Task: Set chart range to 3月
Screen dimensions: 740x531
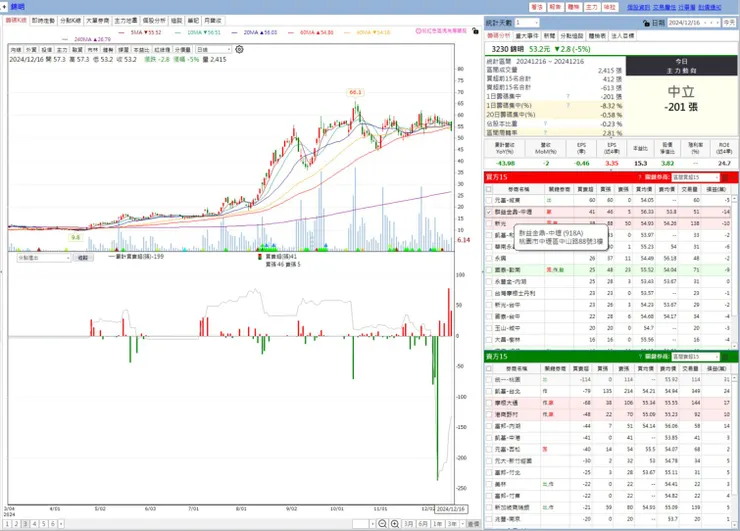Action: coord(409,524)
